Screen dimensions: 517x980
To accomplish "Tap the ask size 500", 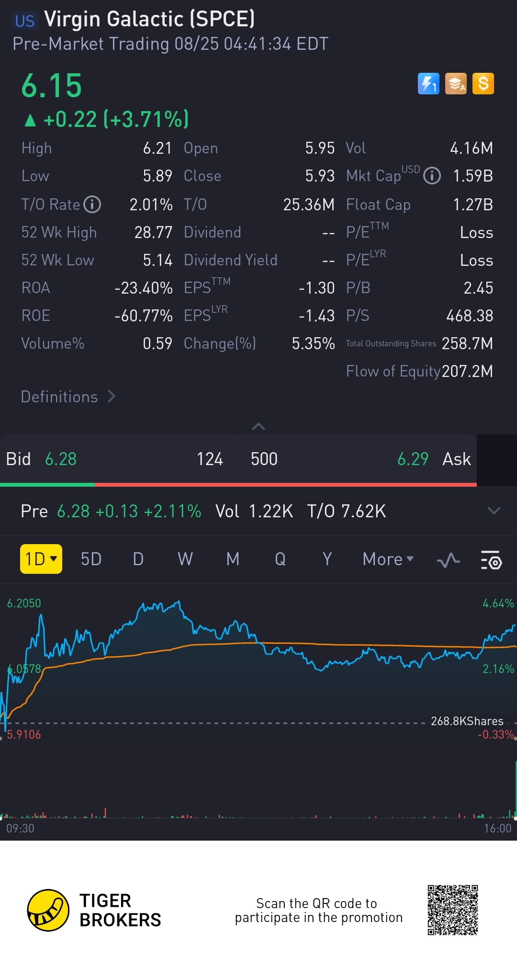I will click(x=264, y=459).
